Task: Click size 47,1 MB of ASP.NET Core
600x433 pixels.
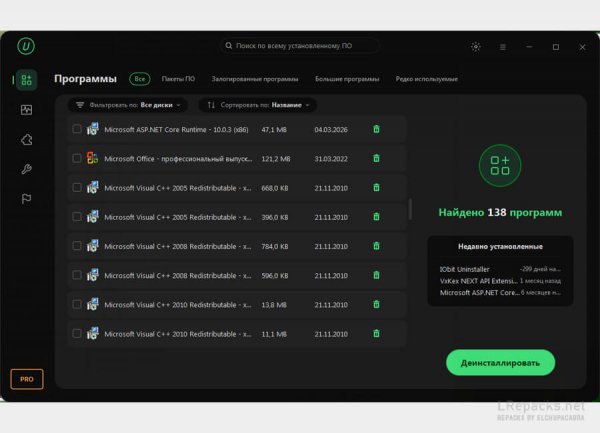Action: tap(274, 130)
